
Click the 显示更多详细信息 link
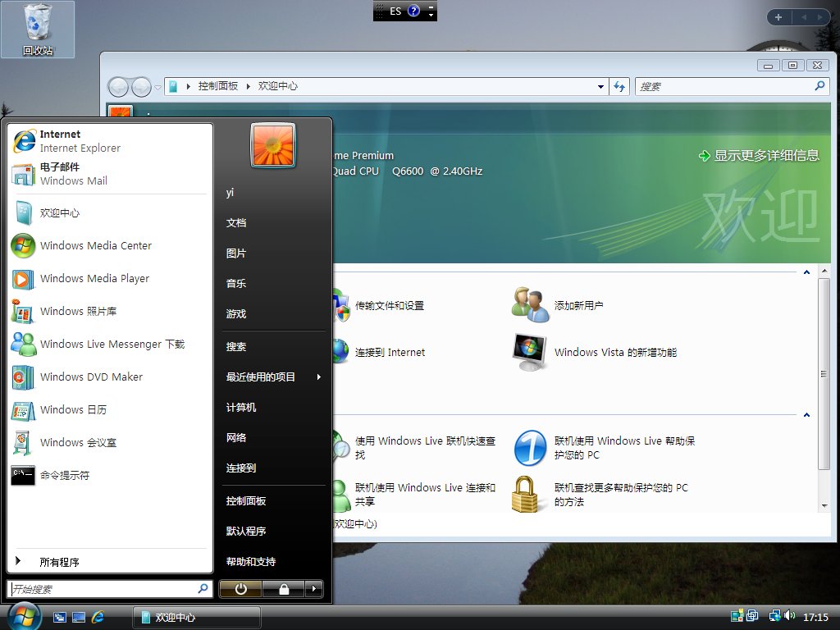(x=765, y=155)
